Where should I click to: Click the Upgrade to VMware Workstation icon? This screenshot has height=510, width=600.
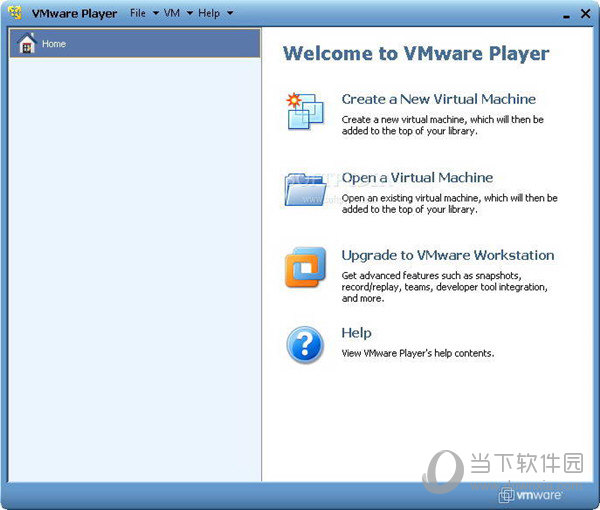pyautogui.click(x=305, y=267)
